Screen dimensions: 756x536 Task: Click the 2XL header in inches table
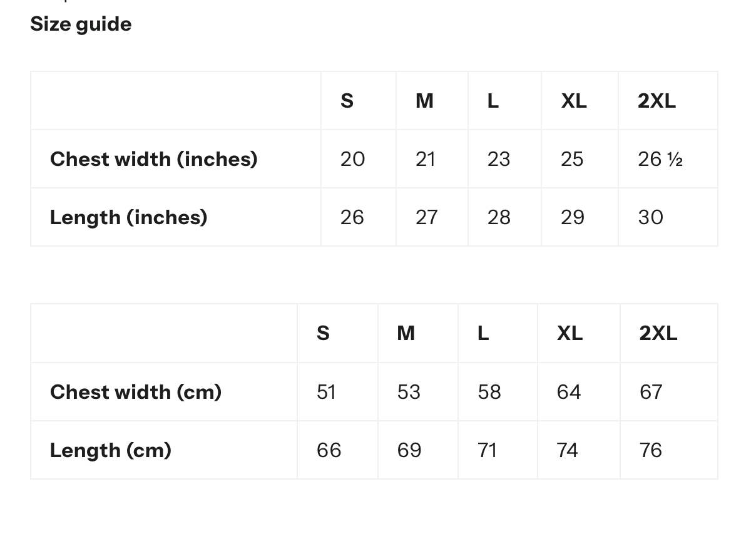coord(656,101)
